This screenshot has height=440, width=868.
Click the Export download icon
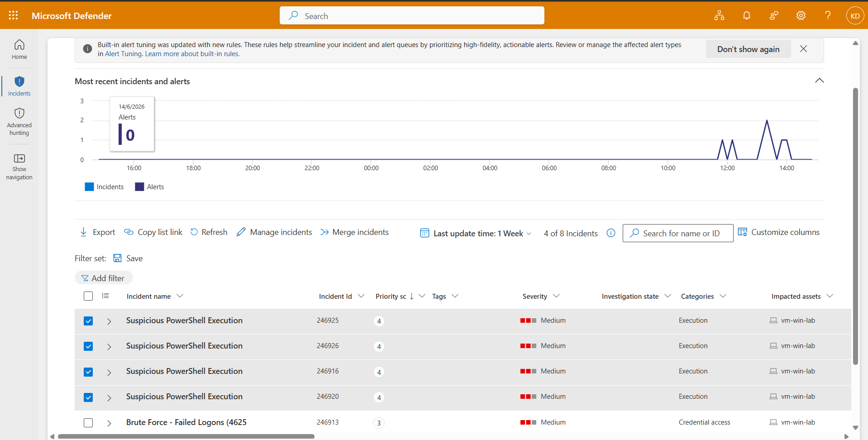[83, 232]
